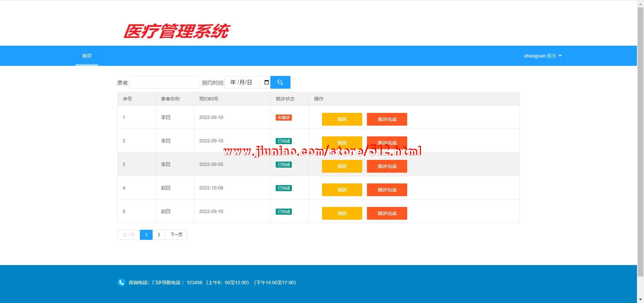The image size is (644, 303).
Task: Open the calendar picker in date field
Action: click(266, 82)
